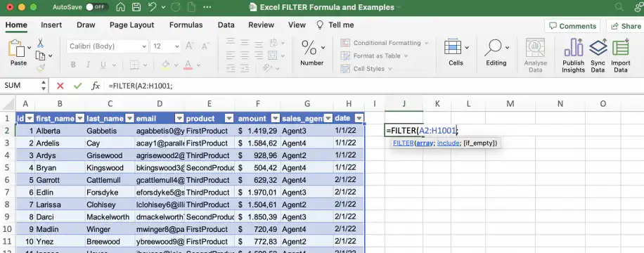This screenshot has height=253, width=644.
Task: Save the workbook with the disk icon
Action: [x=136, y=8]
